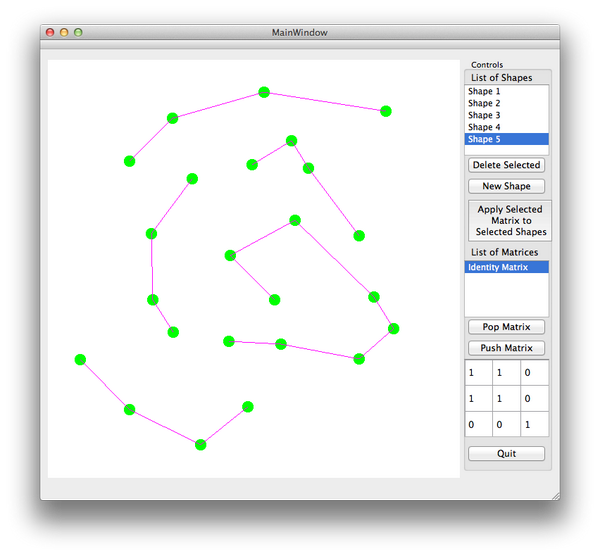Screen dimensions: 600x556
Task: Select Shape 1 in the shapes list
Action: point(506,91)
